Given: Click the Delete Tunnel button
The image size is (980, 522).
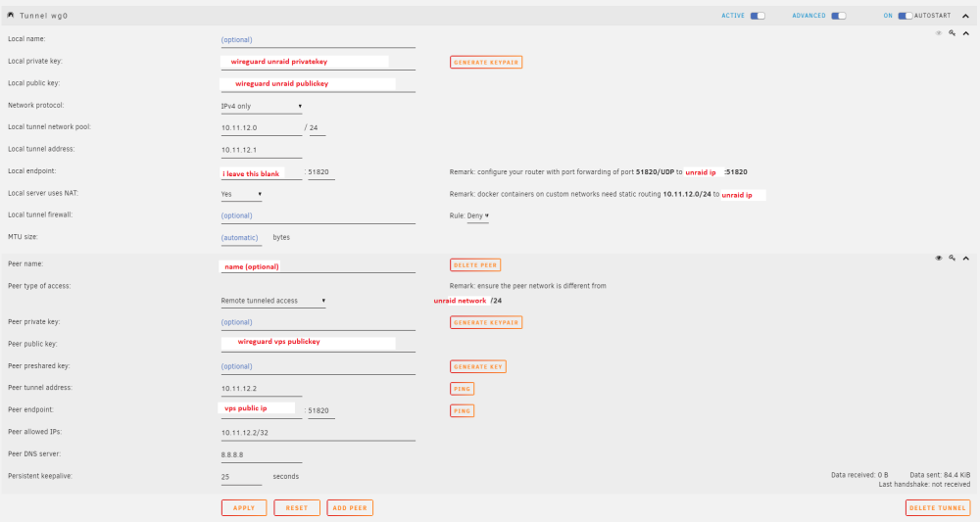Looking at the screenshot, I should coord(938,507).
